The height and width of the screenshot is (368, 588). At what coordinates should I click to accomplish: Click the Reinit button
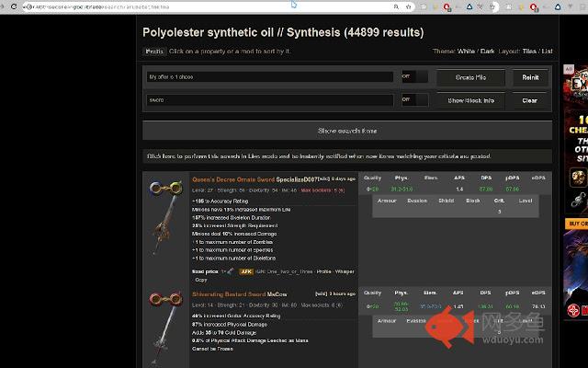(x=530, y=77)
